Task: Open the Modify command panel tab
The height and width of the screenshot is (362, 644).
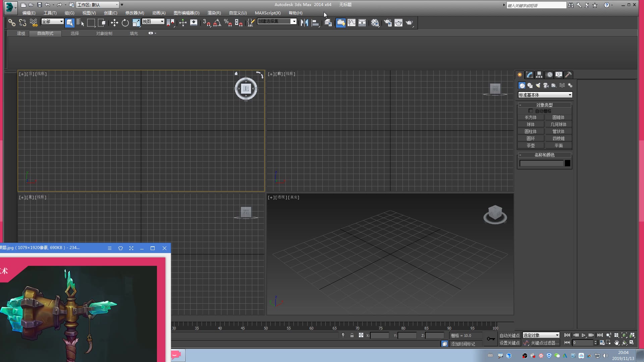Action: [530, 75]
